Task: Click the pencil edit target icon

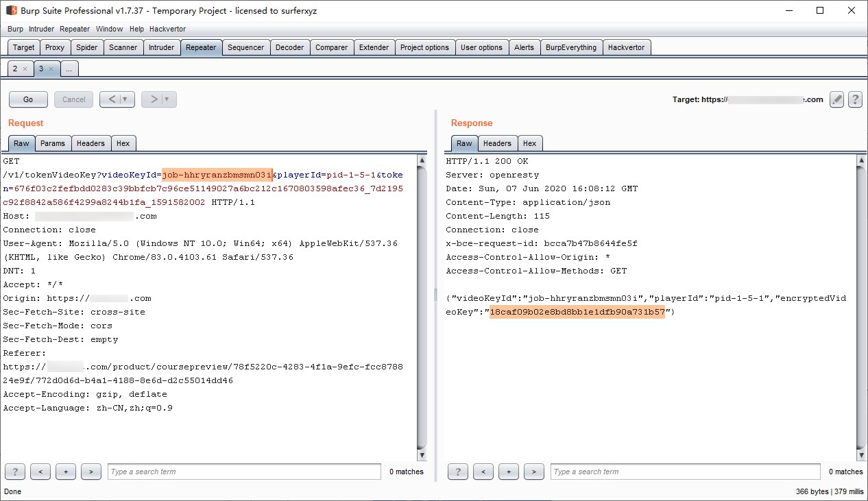Action: (836, 99)
